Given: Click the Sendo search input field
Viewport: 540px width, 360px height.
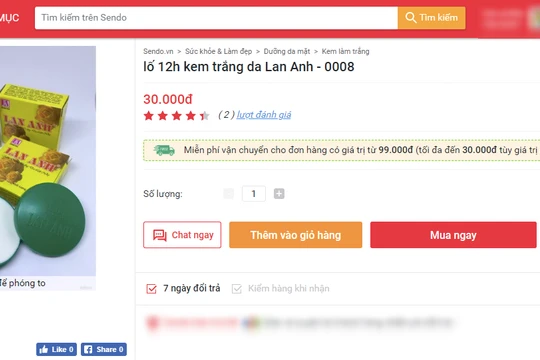Looking at the screenshot, I should (x=216, y=18).
